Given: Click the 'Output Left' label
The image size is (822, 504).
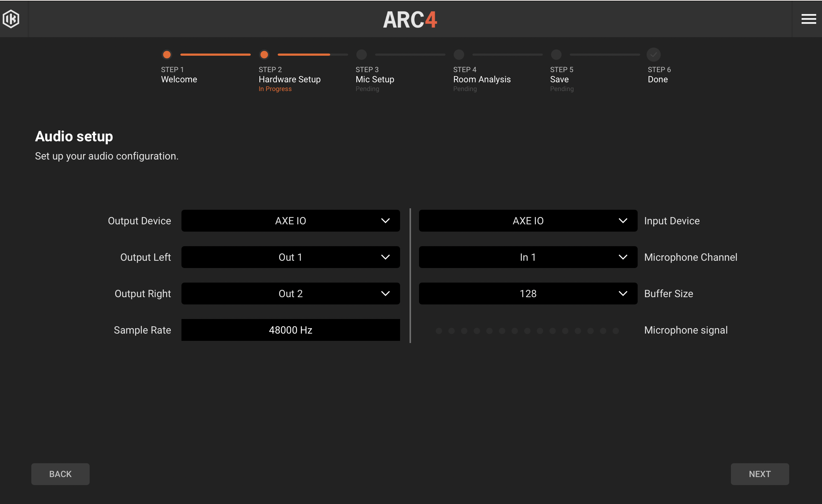Looking at the screenshot, I should 146,257.
